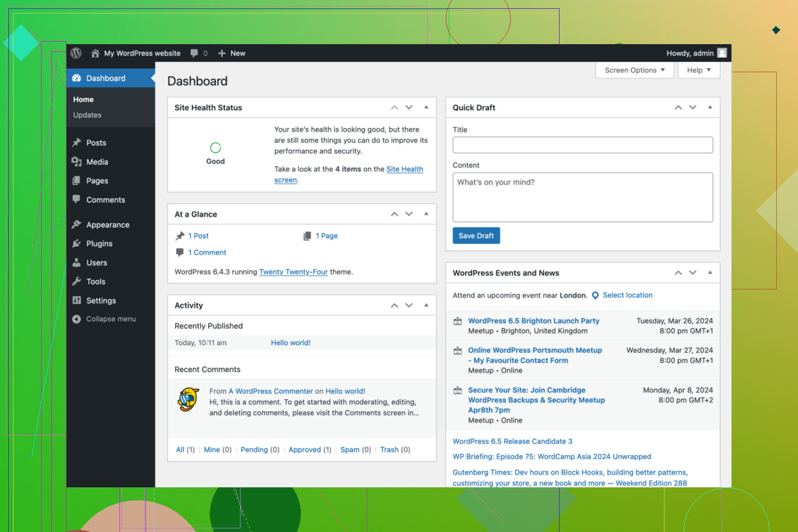Filter comments by Approved
The height and width of the screenshot is (532, 798).
[304, 450]
